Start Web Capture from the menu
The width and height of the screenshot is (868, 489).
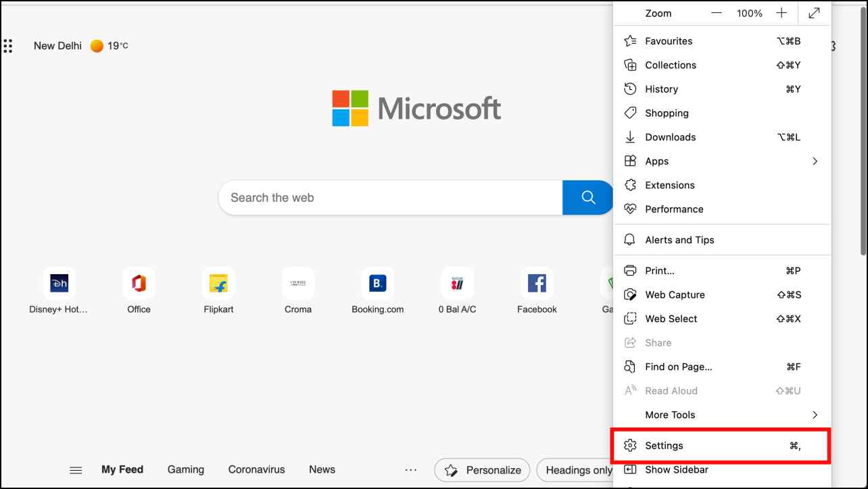[722, 294]
